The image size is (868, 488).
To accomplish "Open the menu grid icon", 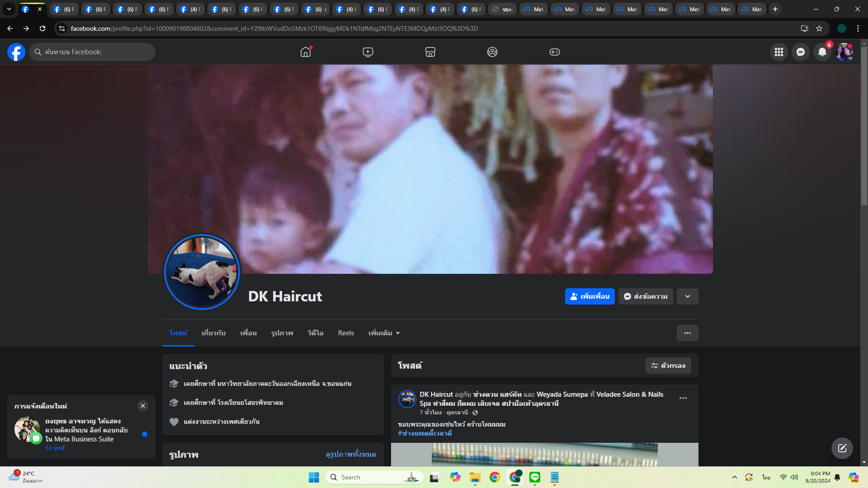I will tap(778, 52).
